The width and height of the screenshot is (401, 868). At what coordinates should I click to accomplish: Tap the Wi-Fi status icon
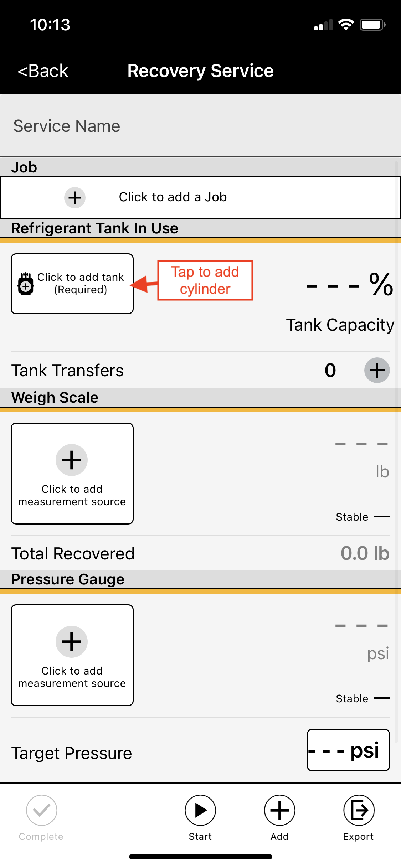(x=346, y=25)
